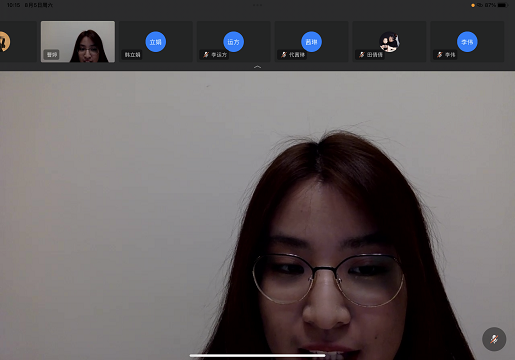Image resolution: width=515 pixels, height=360 pixels.
Task: Tap the home indicator bar at bottom
Action: (257, 356)
